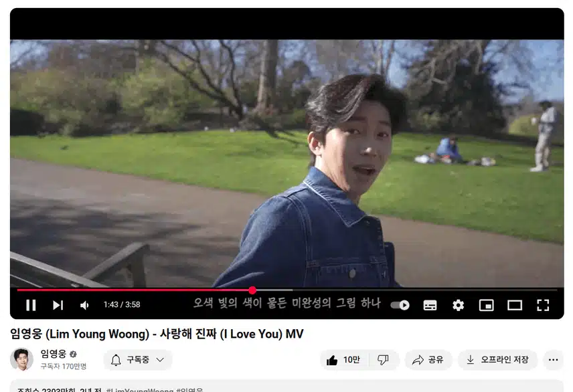Open the more actions three-dot menu

pyautogui.click(x=554, y=360)
